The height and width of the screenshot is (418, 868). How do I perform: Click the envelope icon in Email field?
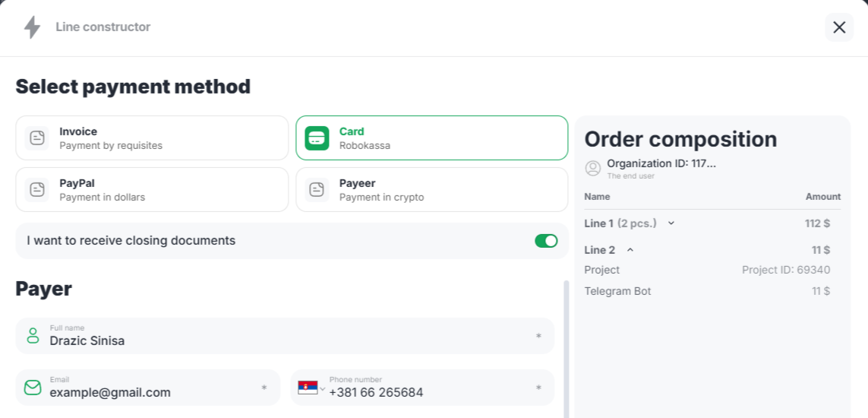pyautogui.click(x=33, y=388)
